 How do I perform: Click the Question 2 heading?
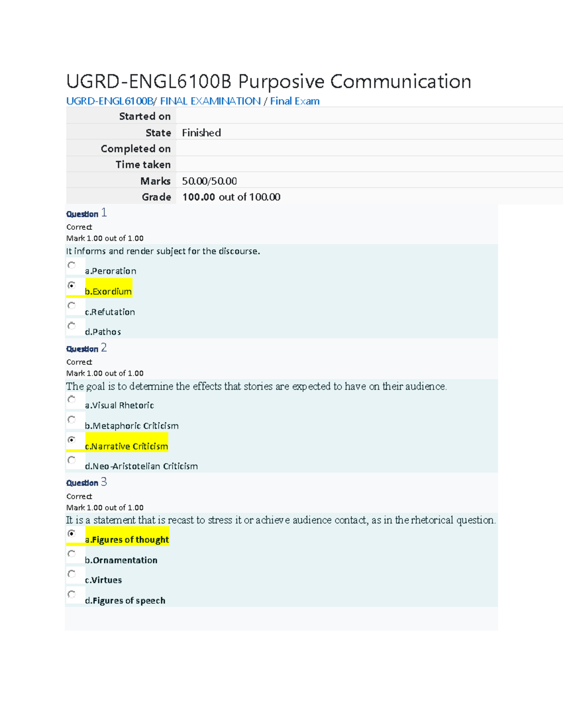click(87, 348)
